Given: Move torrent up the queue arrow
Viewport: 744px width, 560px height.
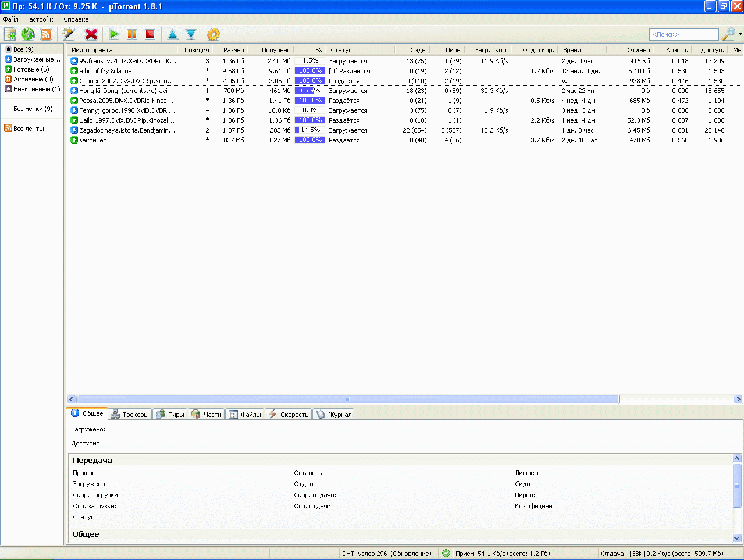Looking at the screenshot, I should click(172, 34).
